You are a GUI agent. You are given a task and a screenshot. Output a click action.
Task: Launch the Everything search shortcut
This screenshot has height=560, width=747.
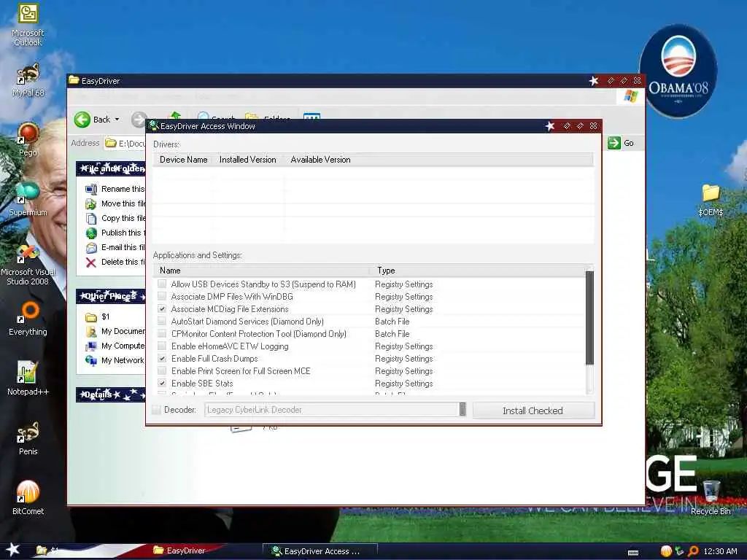click(x=28, y=318)
